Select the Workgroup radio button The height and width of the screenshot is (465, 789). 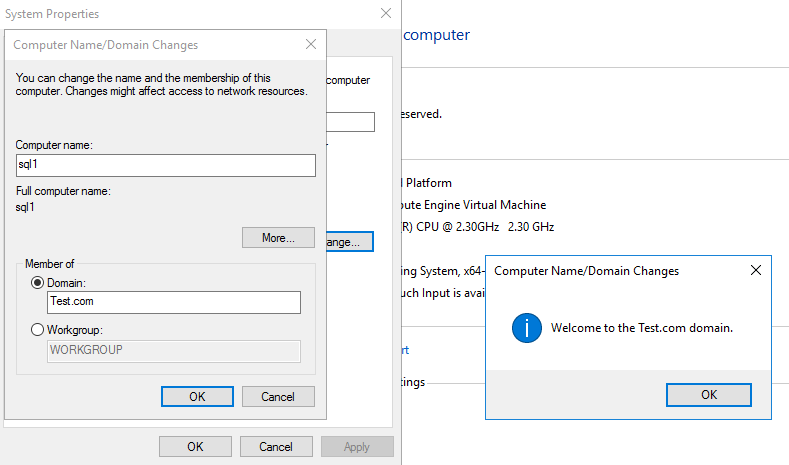38,330
